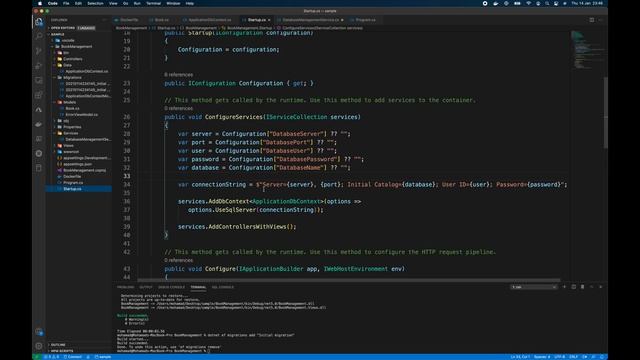Viewport: 640px width, 360px height.
Task: Switch to the DatabaseManagementService.cs tab
Action: point(310,20)
